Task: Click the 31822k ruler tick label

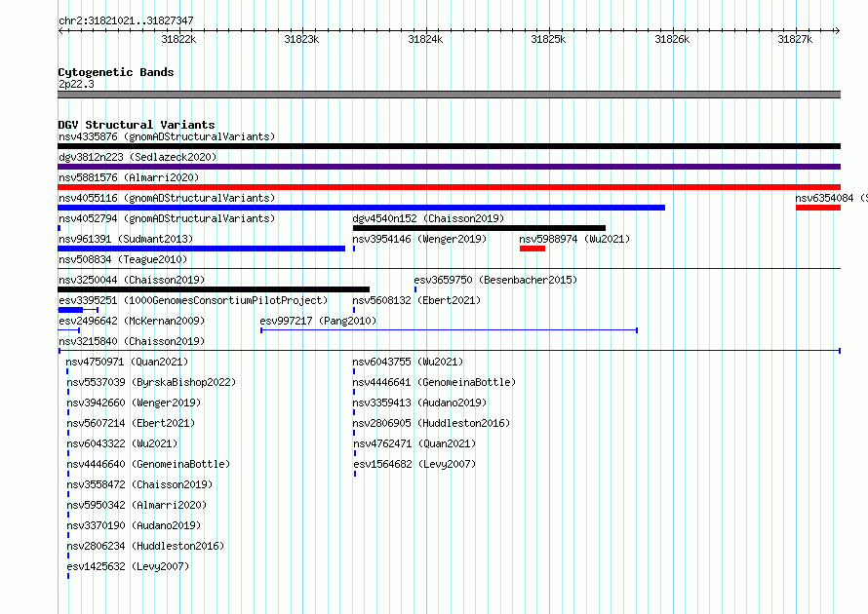Action: (178, 39)
